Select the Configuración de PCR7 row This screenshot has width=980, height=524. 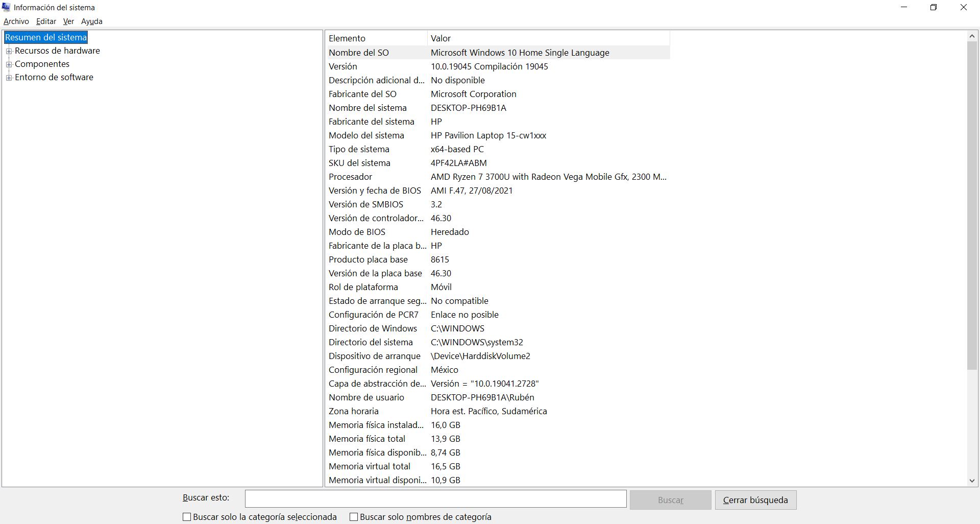click(x=498, y=315)
